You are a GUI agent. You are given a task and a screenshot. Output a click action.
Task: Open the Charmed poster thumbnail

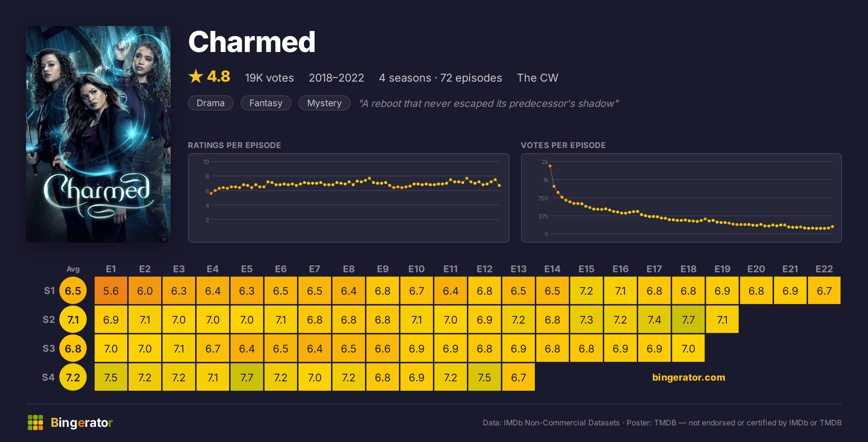[98, 134]
